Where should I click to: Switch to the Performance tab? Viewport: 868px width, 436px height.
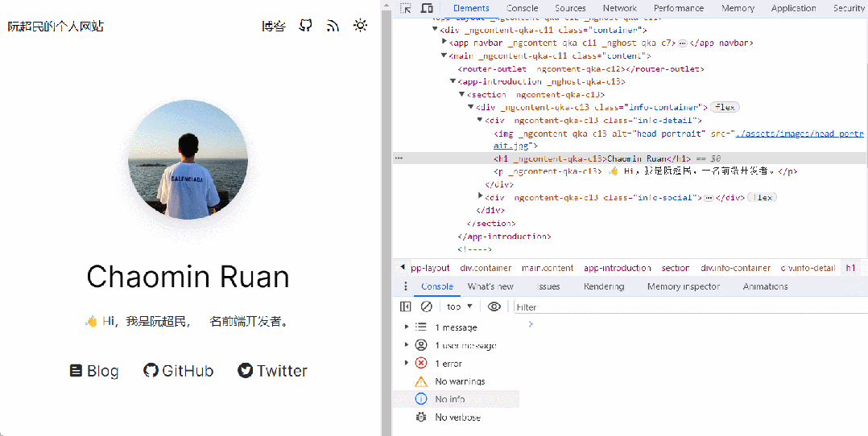(679, 8)
